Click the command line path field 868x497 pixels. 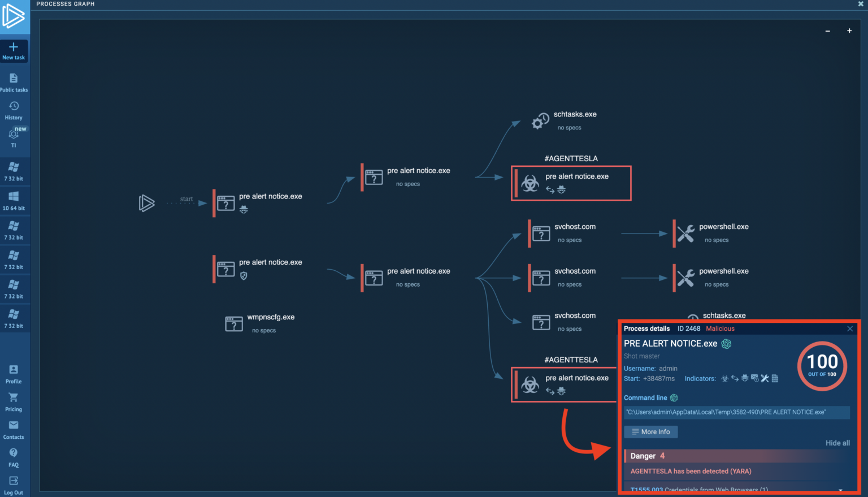click(737, 412)
